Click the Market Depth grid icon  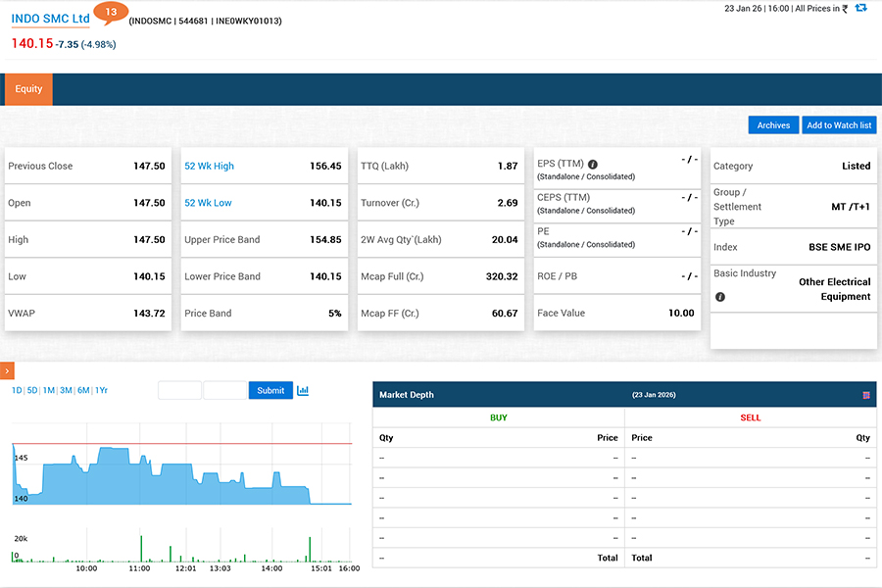[865, 395]
